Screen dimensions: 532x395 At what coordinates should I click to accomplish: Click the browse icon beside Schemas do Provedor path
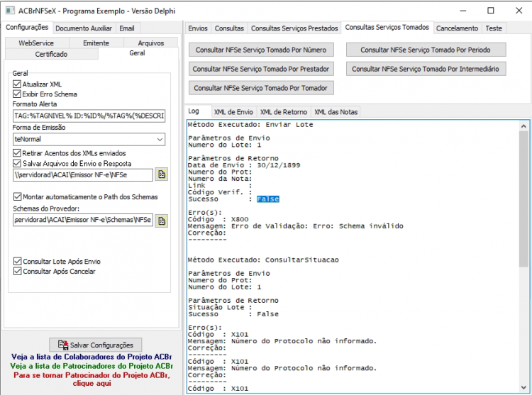162,221
